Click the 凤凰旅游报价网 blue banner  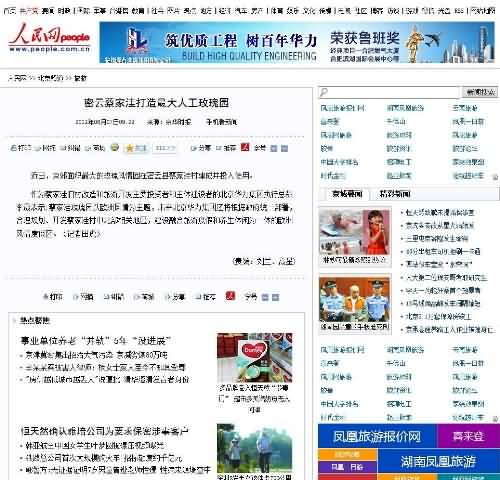pyautogui.click(x=377, y=436)
